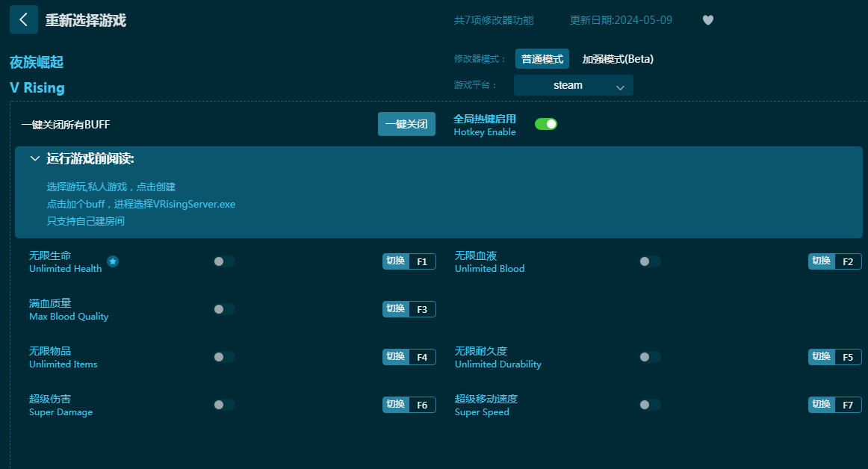868x469 pixels.
Task: Click the 共7项修改器功能 text
Action: pos(494,20)
